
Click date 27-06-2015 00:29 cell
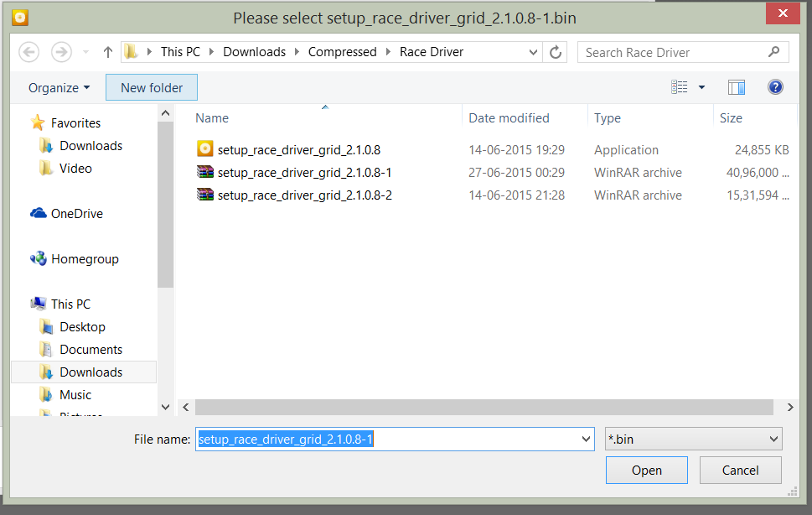(x=516, y=173)
